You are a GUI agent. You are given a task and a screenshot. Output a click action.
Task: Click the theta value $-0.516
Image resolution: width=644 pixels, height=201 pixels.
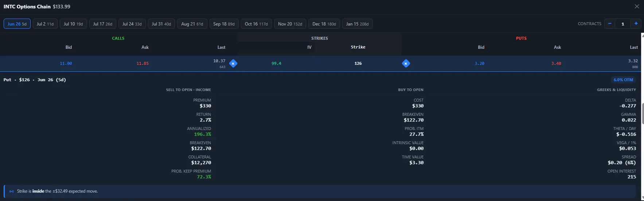pyautogui.click(x=626, y=134)
